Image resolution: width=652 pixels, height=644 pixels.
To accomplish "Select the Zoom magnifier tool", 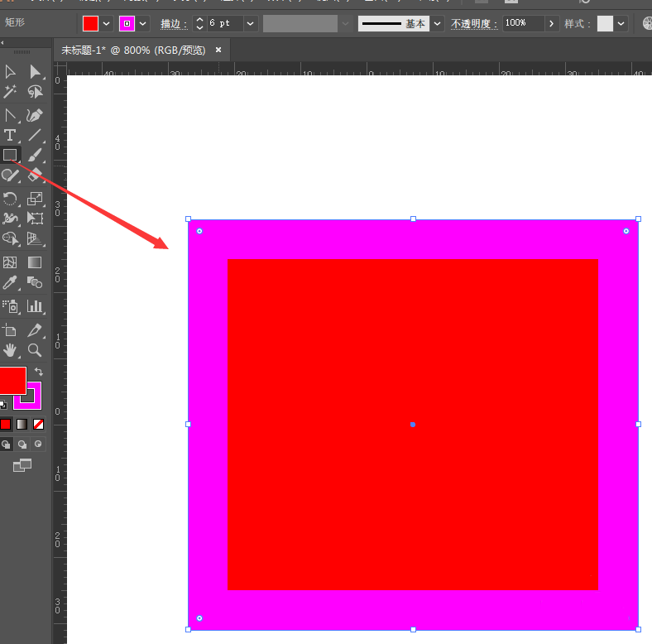I will point(35,351).
